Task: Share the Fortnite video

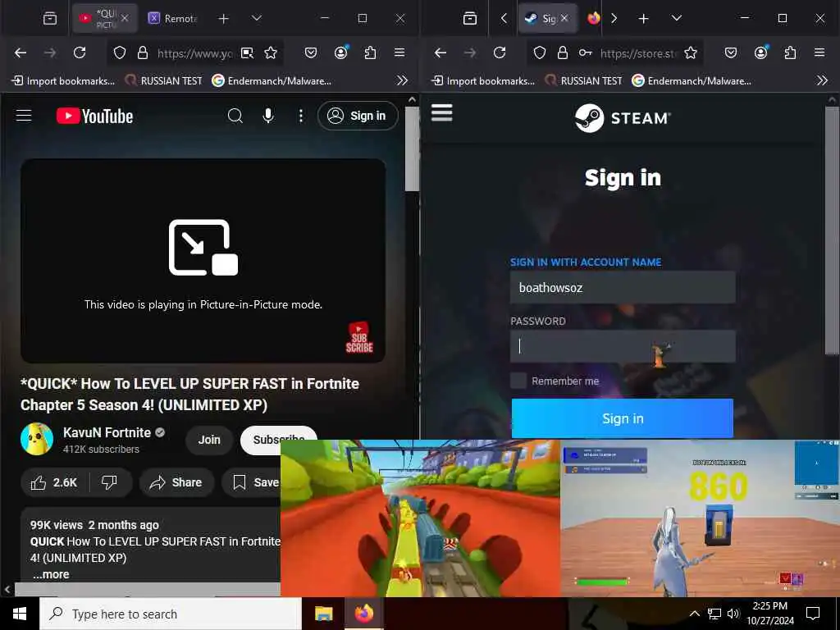Action: (x=176, y=482)
